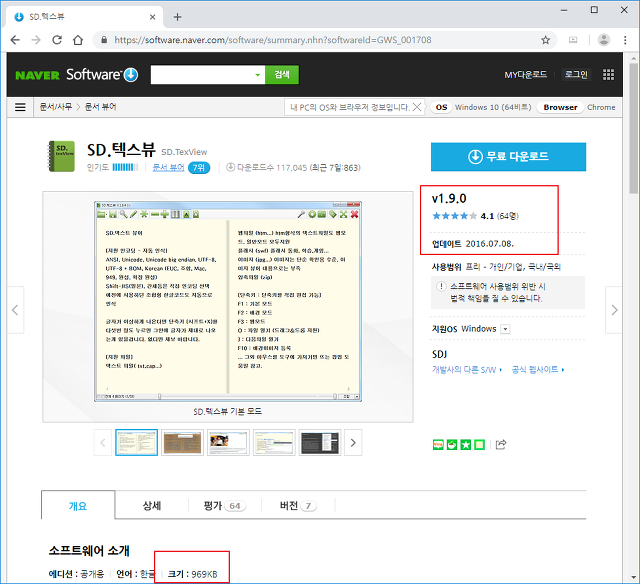Open 문서/사무 breadcrumb category
The height and width of the screenshot is (584, 640).
coord(56,107)
